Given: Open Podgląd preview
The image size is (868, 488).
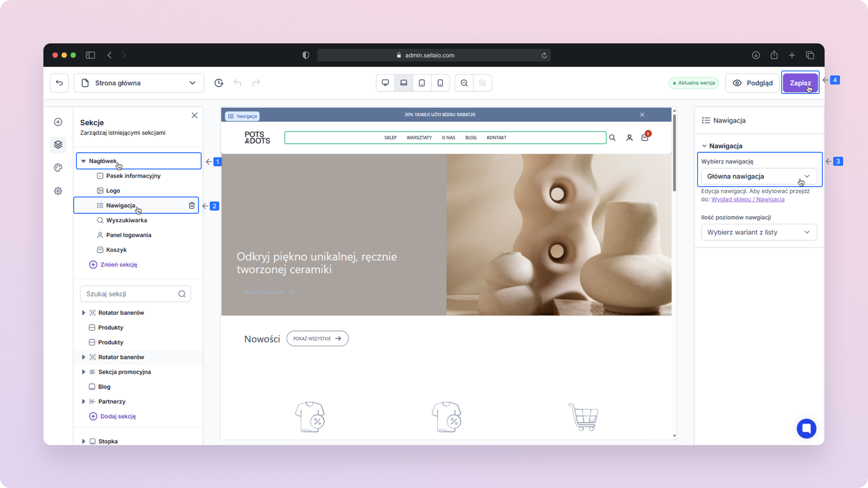Looking at the screenshot, I should pos(752,83).
